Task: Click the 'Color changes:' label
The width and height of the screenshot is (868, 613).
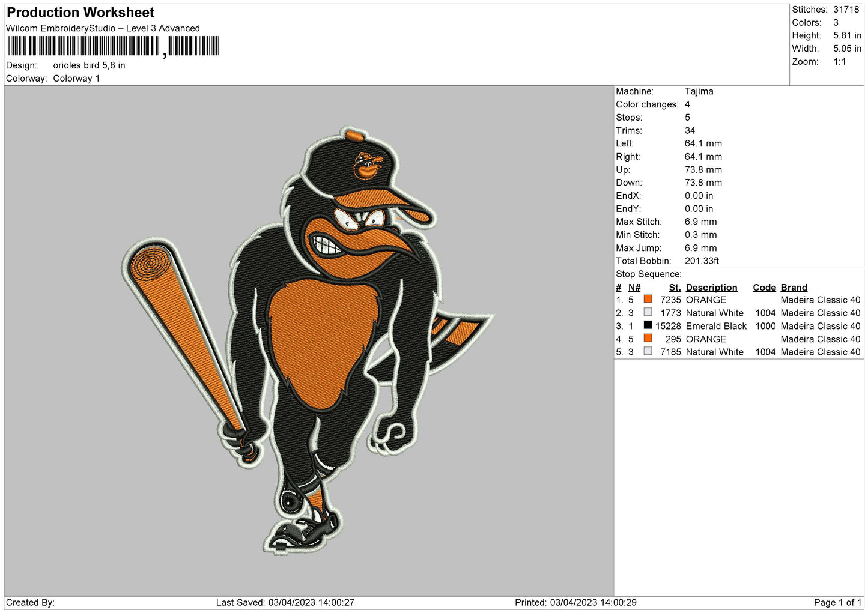Action: [647, 104]
